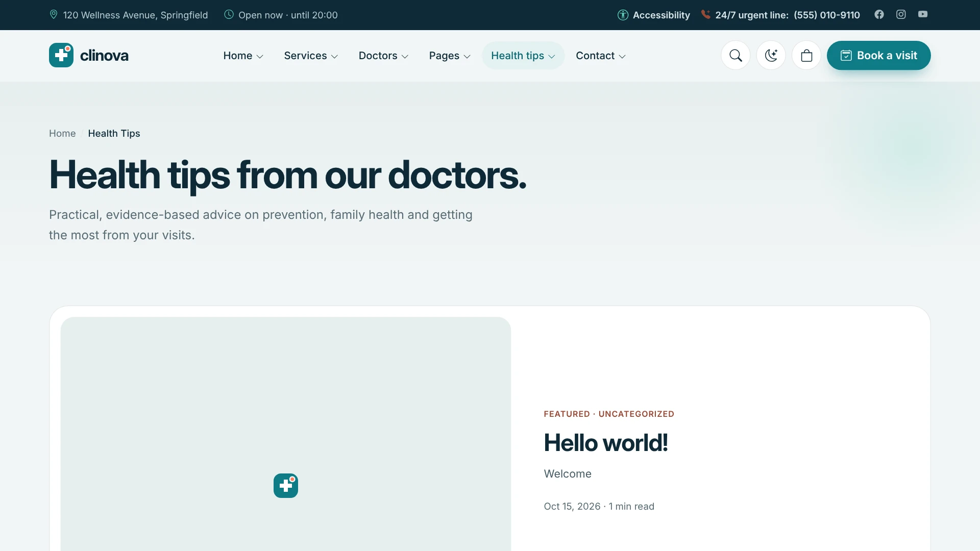Click the placeholder logo in featured image
Viewport: 980px width, 551px height.
(286, 486)
